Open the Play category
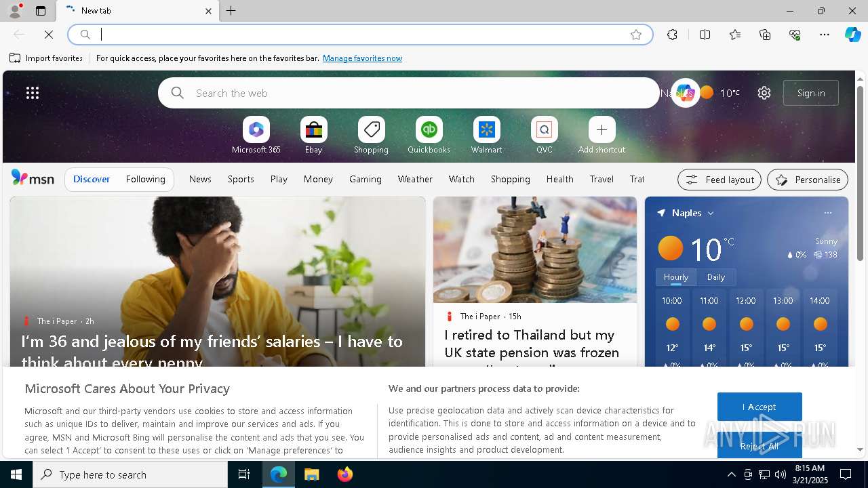The image size is (868, 488). (279, 179)
